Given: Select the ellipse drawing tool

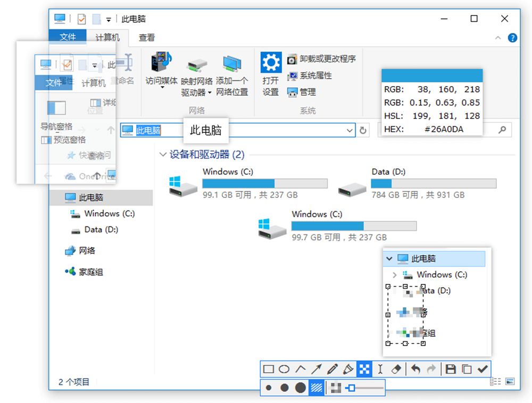Looking at the screenshot, I should coord(285,368).
